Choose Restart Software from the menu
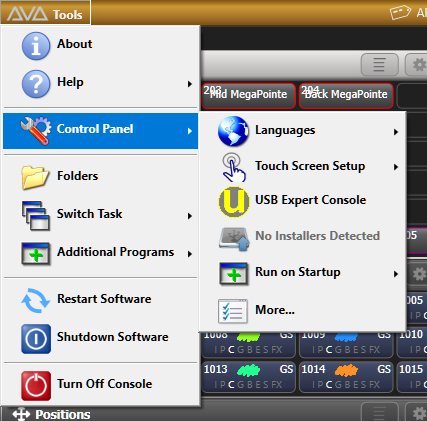 point(101,301)
